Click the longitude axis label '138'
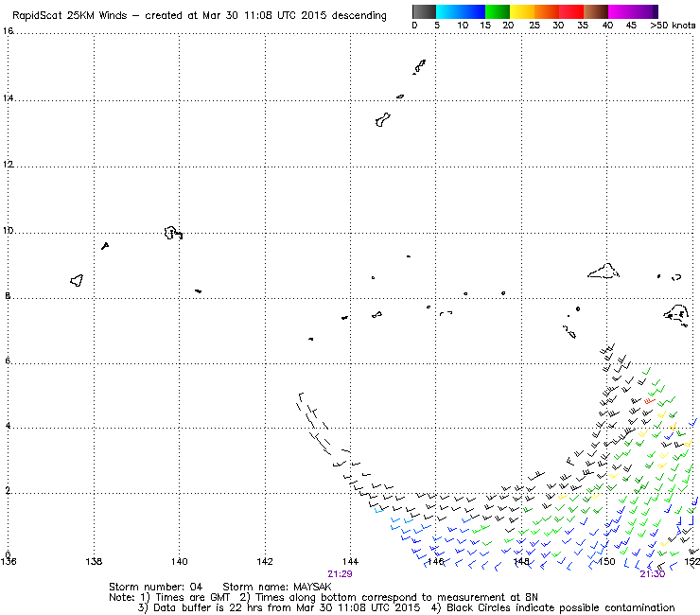This screenshot has width=700, height=615. coord(94,561)
